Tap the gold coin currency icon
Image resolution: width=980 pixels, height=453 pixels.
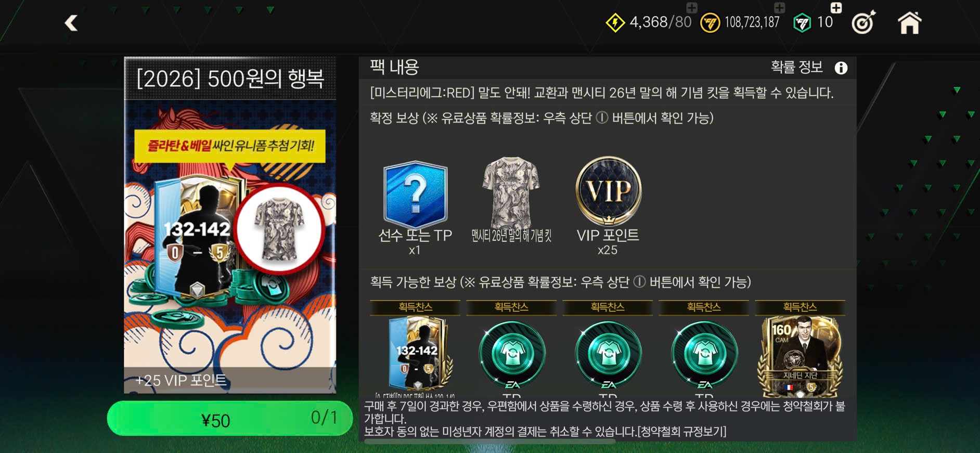pos(710,23)
